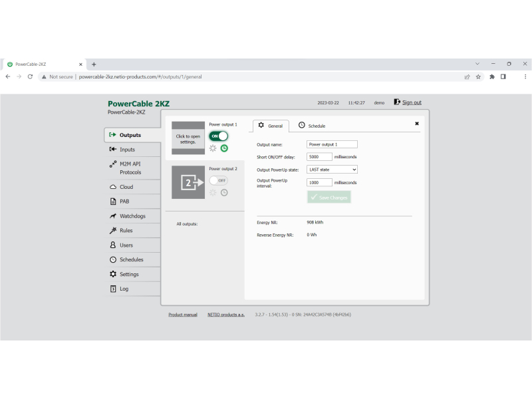The width and height of the screenshot is (532, 399).
Task: Click the Log calendar icon
Action: coord(113,289)
